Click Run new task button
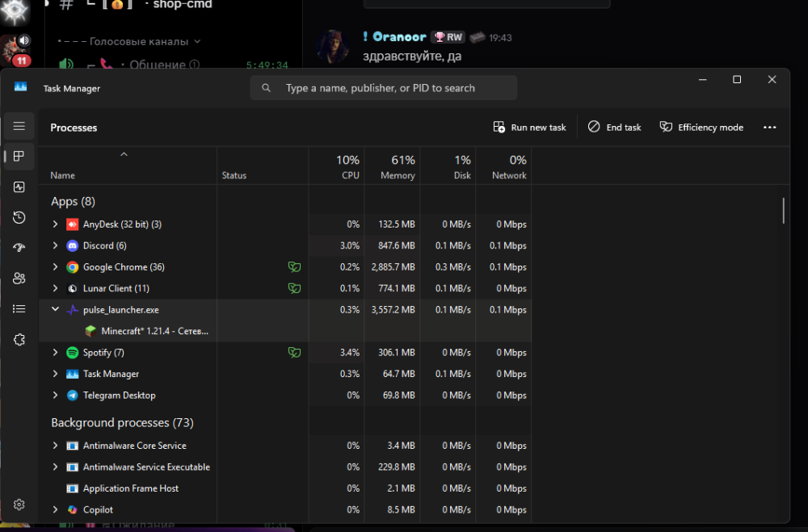This screenshot has width=808, height=532. (x=530, y=128)
